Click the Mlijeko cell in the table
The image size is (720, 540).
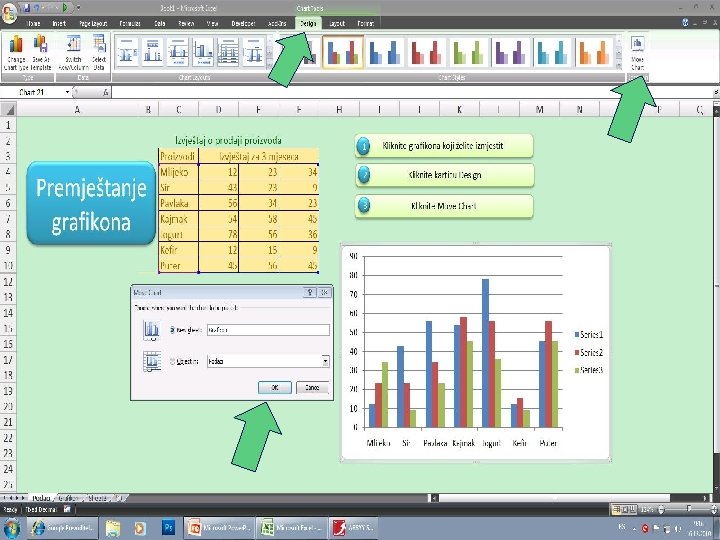pos(179,172)
